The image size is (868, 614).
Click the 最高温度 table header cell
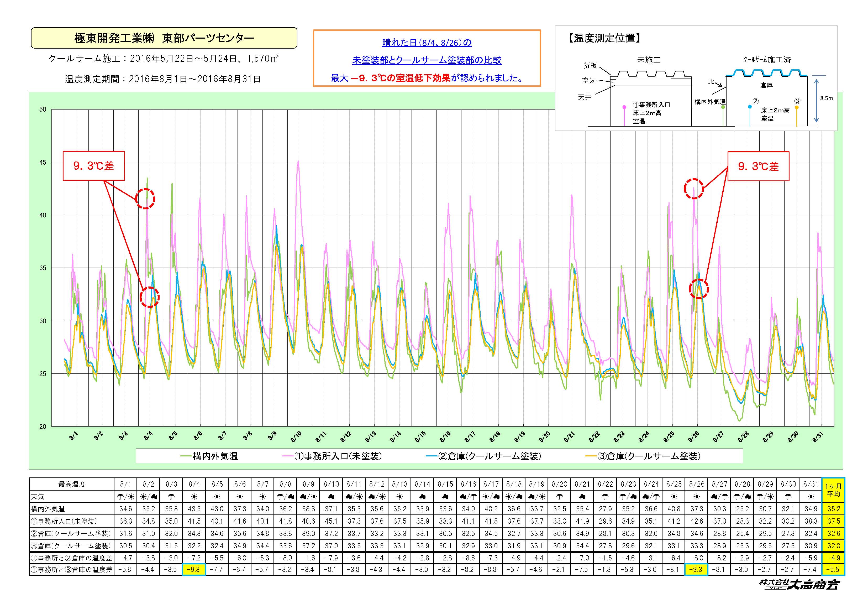[72, 484]
